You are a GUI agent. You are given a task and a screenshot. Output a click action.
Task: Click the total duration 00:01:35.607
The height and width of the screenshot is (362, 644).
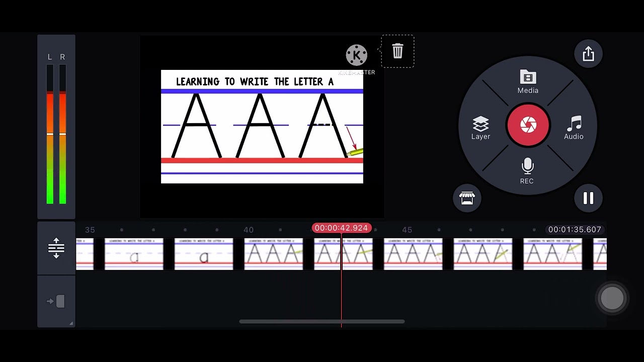tap(575, 229)
